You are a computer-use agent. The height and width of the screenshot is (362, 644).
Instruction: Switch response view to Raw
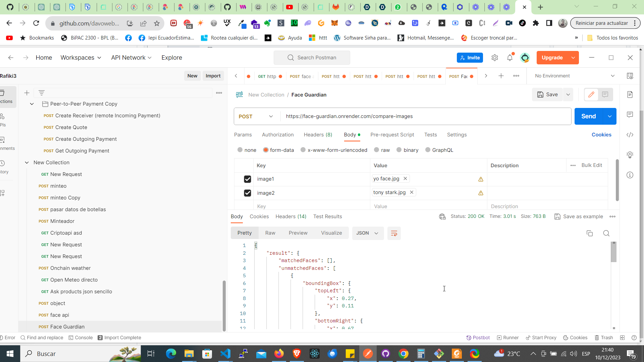pyautogui.click(x=270, y=233)
